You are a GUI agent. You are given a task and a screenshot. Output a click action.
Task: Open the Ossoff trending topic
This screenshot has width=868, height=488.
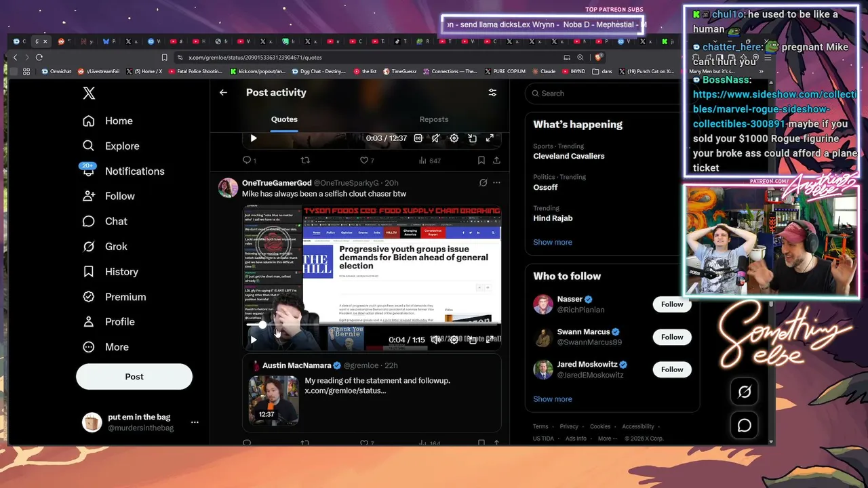tap(545, 187)
